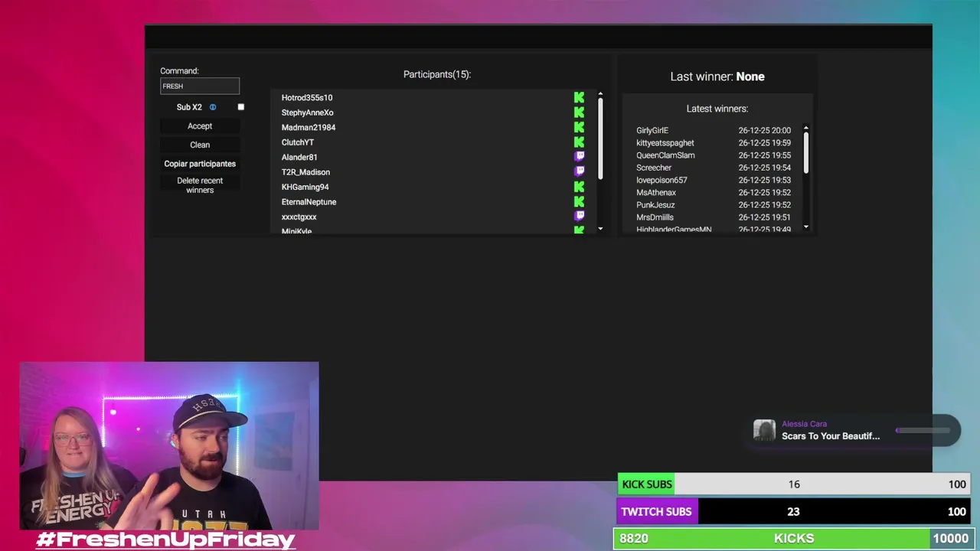980x551 pixels.
Task: Click the Sub X2 info icon
Action: [x=213, y=107]
